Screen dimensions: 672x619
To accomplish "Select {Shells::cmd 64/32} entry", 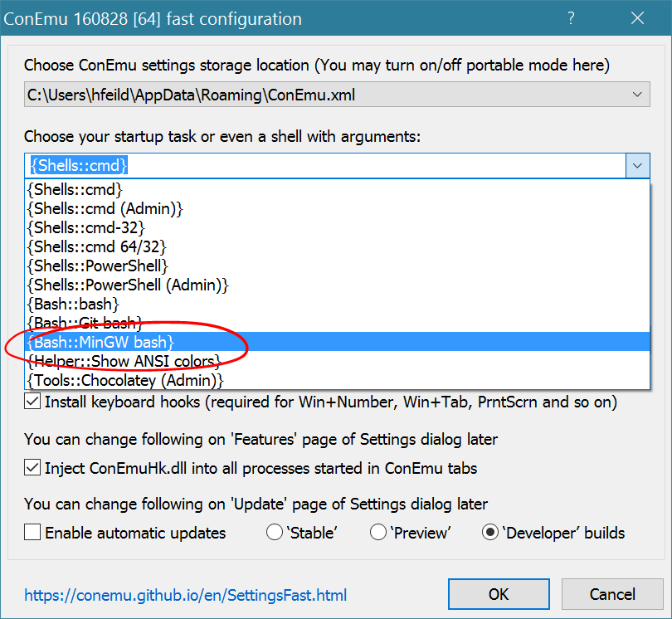I will (x=97, y=246).
